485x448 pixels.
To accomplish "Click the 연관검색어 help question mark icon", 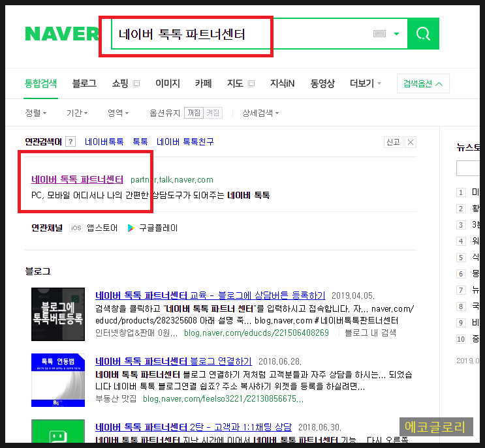I will click(71, 142).
